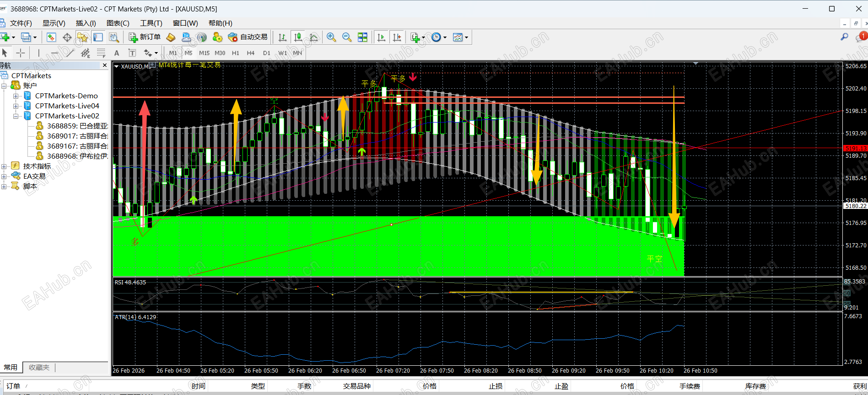Open the notifications chat bubble
This screenshot has width=868, height=395.
[860, 37]
